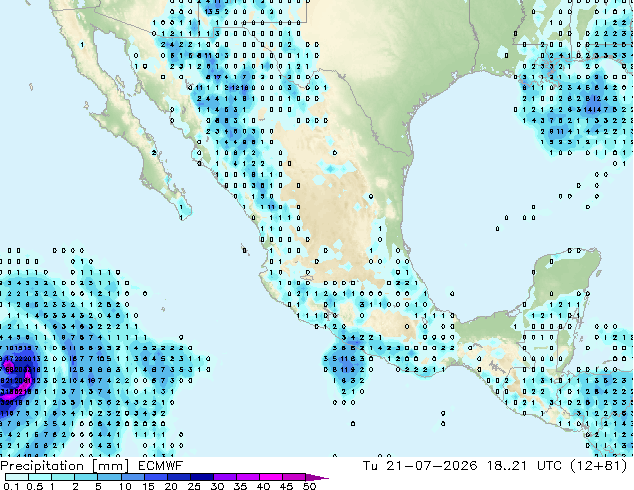Click the 1–2 mm legend swatch

click(x=63, y=477)
